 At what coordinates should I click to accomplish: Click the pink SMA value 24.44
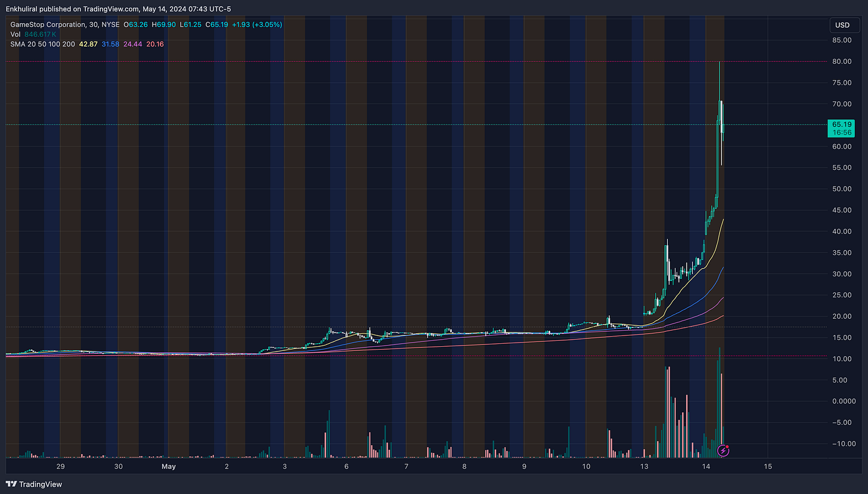(132, 44)
